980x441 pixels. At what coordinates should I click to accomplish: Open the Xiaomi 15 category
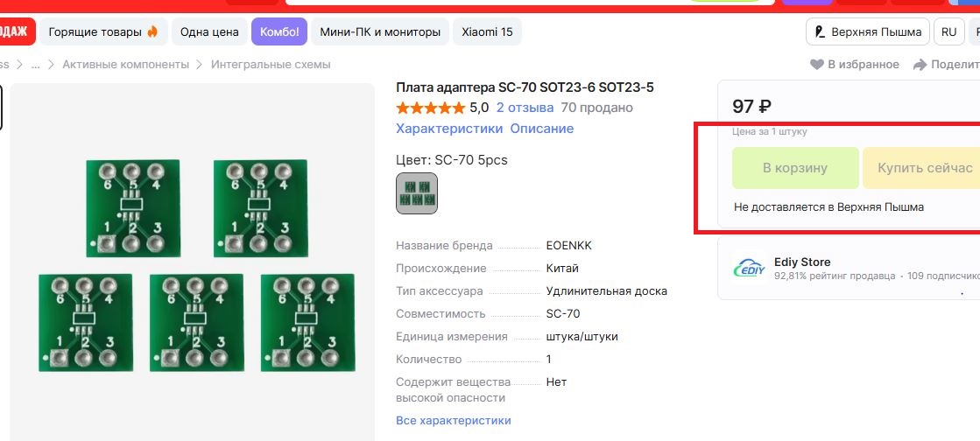[x=487, y=31]
